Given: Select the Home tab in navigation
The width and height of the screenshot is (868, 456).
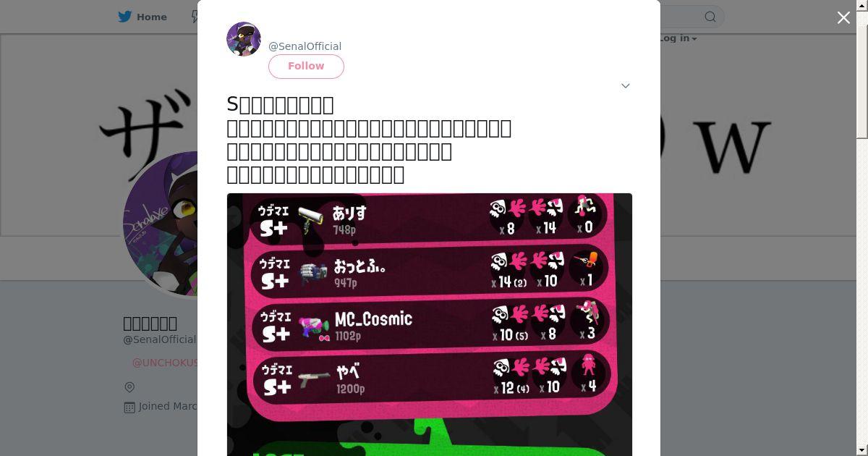Looking at the screenshot, I should (x=143, y=17).
